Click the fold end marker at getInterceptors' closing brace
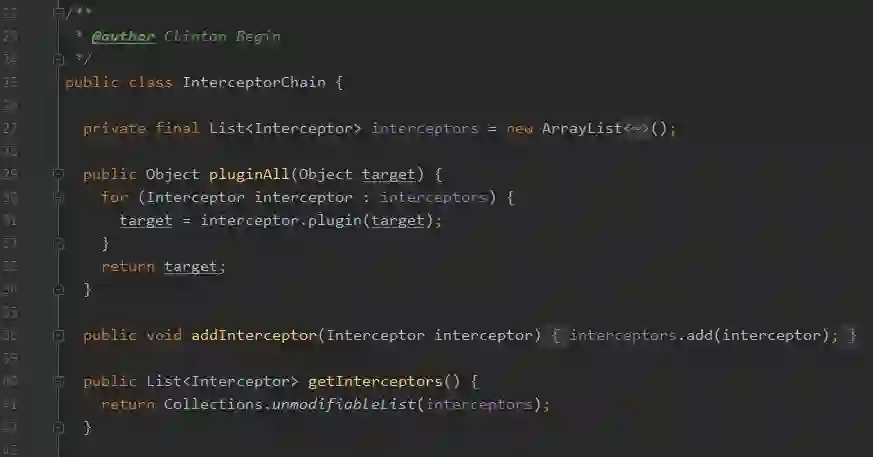The height and width of the screenshot is (457, 873). pos(58,427)
